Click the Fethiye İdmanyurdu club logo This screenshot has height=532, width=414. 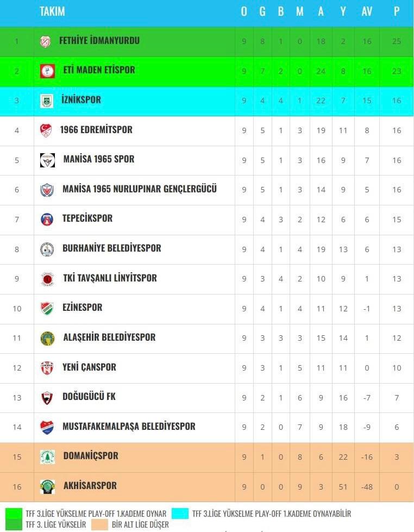tap(46, 41)
